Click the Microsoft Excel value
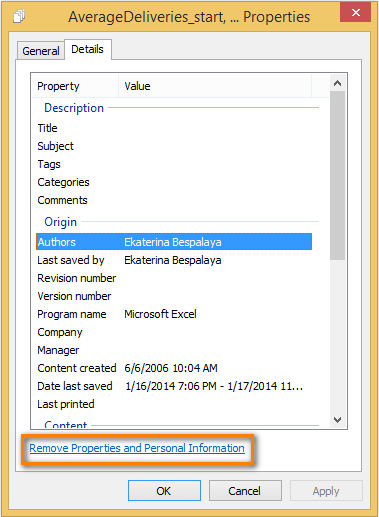 [x=160, y=314]
